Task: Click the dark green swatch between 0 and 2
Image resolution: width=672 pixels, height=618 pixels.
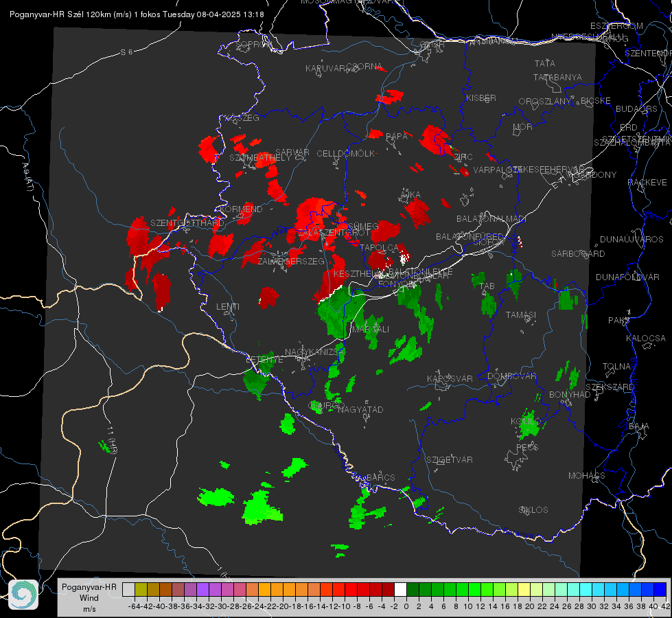Action: click(413, 590)
